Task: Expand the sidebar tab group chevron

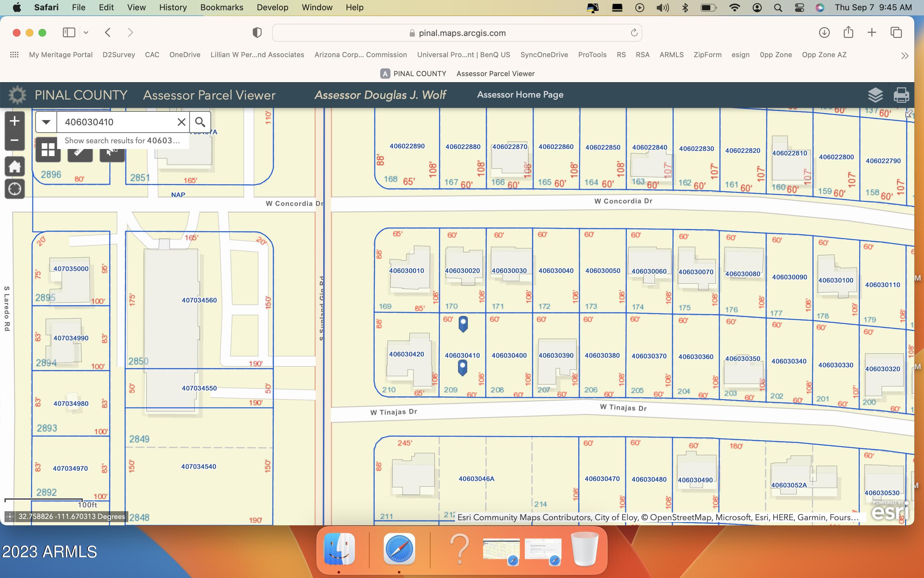Action: tap(86, 32)
